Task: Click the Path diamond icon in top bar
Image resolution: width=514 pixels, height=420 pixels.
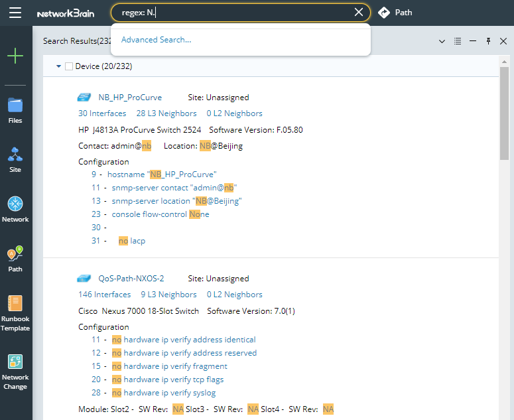Action: tap(384, 13)
